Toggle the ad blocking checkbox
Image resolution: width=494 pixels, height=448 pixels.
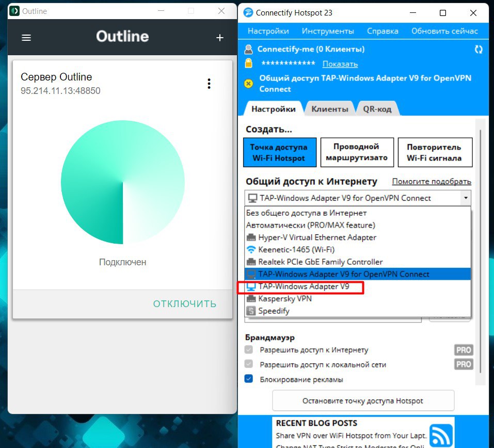click(249, 379)
